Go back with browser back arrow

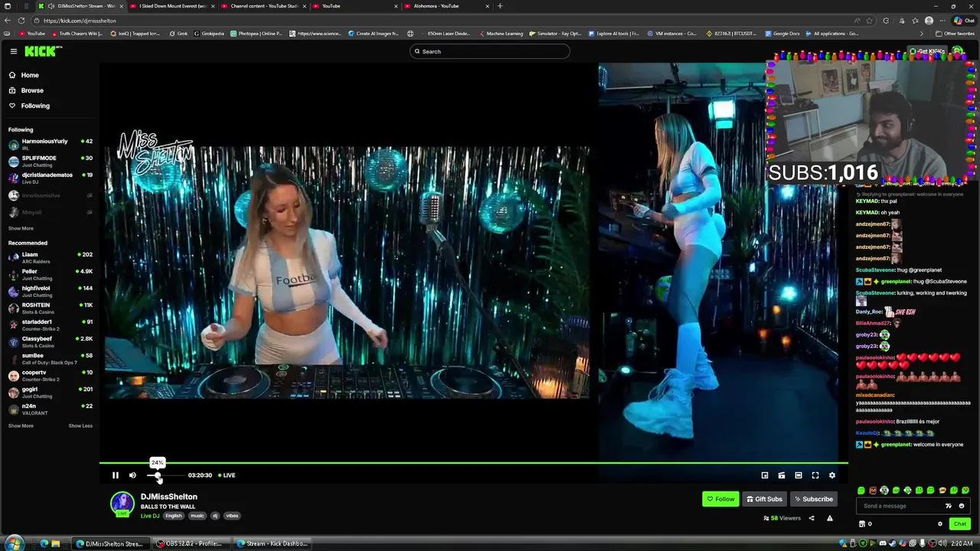click(x=8, y=21)
